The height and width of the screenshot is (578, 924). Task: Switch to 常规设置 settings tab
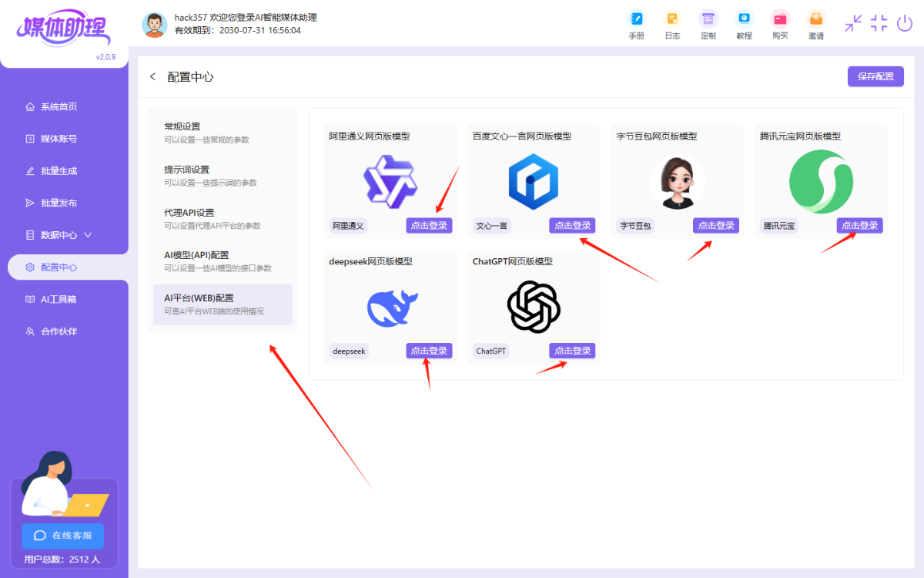pos(223,133)
